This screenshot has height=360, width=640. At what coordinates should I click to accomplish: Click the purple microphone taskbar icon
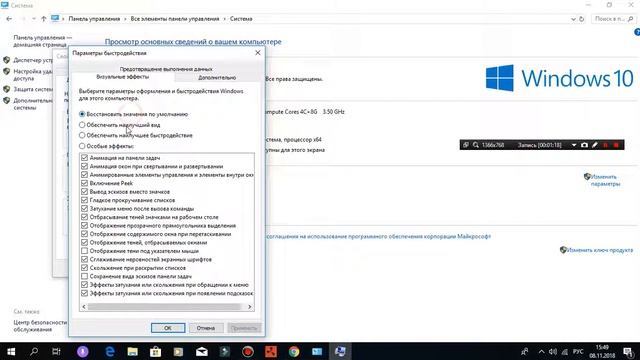(83, 351)
